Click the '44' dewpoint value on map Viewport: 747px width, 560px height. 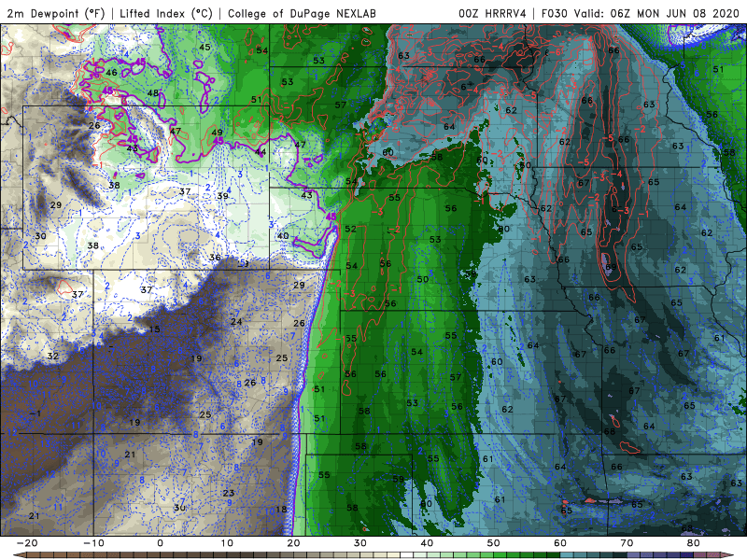click(x=261, y=152)
